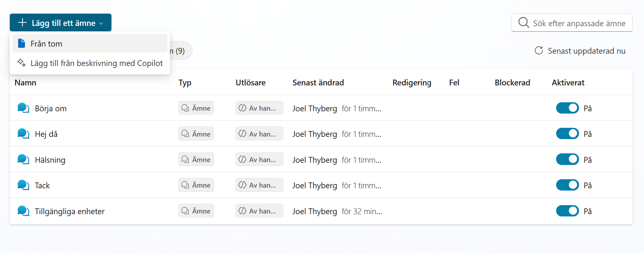Open the Börja om topic
This screenshot has height=253, width=644.
click(51, 108)
